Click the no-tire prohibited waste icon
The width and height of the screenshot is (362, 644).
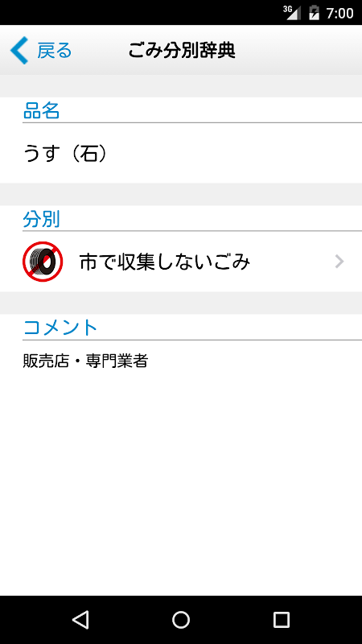(x=43, y=262)
